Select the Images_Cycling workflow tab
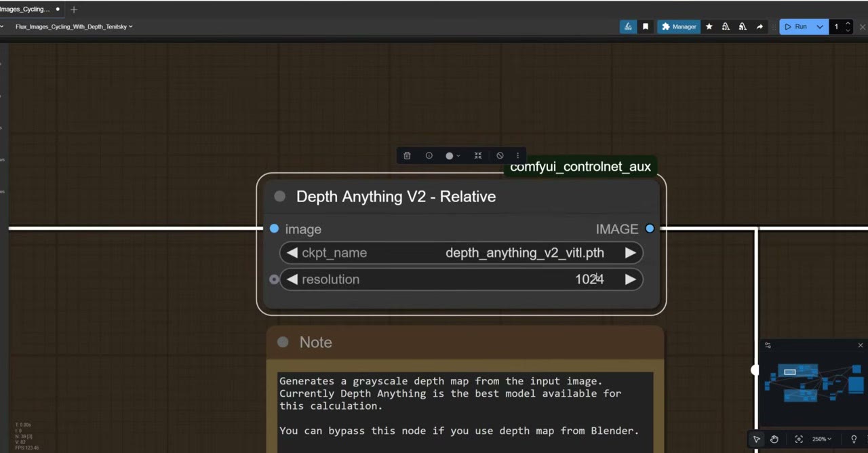 [24, 9]
